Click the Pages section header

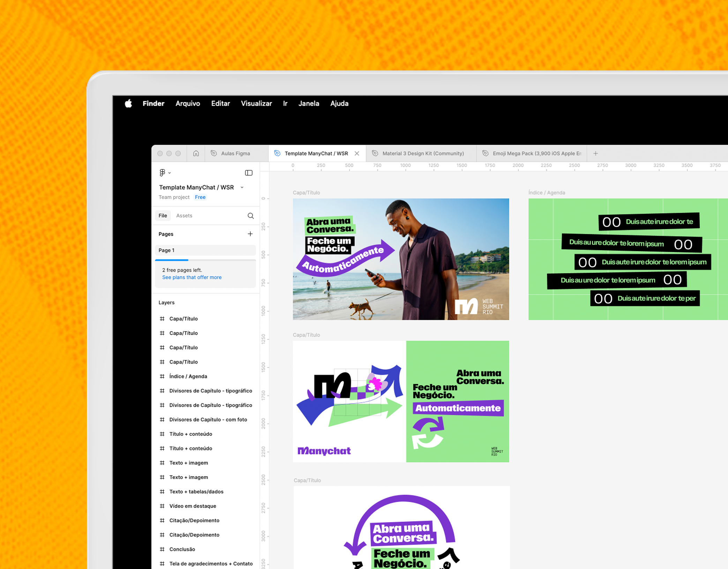tap(166, 234)
